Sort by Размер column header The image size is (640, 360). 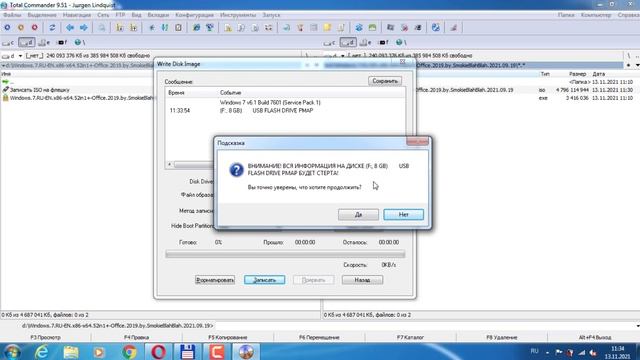point(577,74)
